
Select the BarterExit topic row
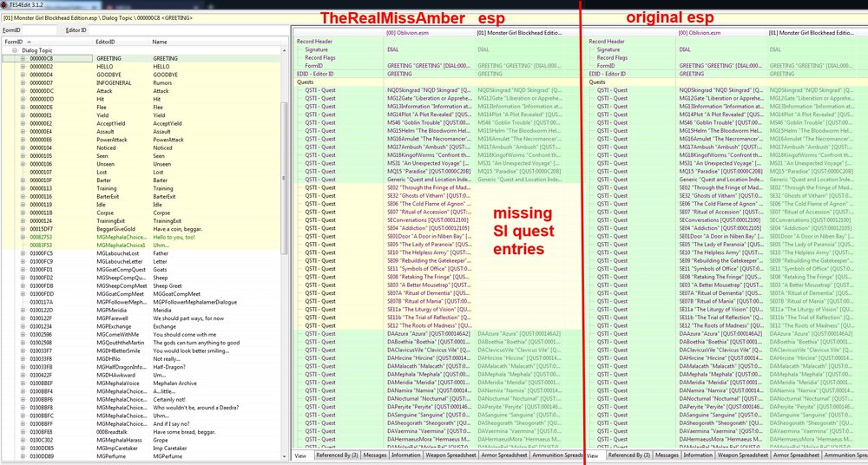[x=141, y=197]
